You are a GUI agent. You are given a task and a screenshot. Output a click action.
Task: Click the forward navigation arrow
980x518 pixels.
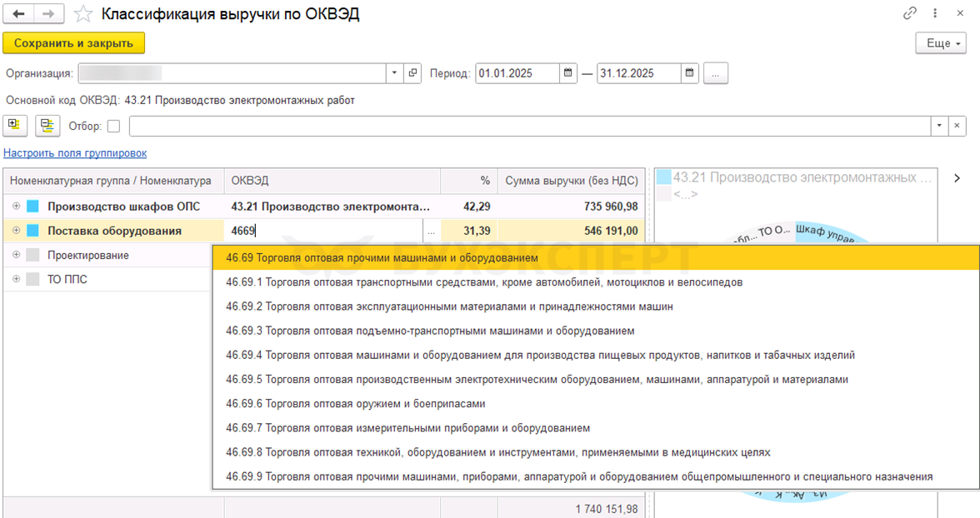pos(48,14)
